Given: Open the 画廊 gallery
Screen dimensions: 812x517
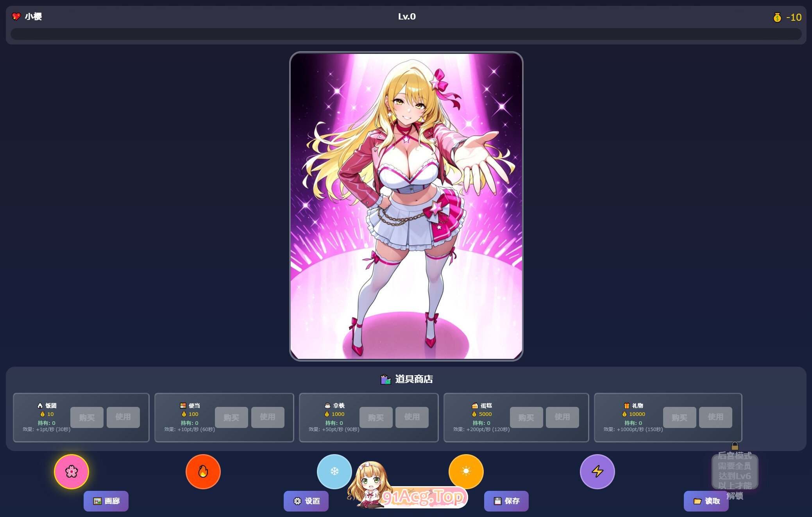Looking at the screenshot, I should pyautogui.click(x=106, y=501).
